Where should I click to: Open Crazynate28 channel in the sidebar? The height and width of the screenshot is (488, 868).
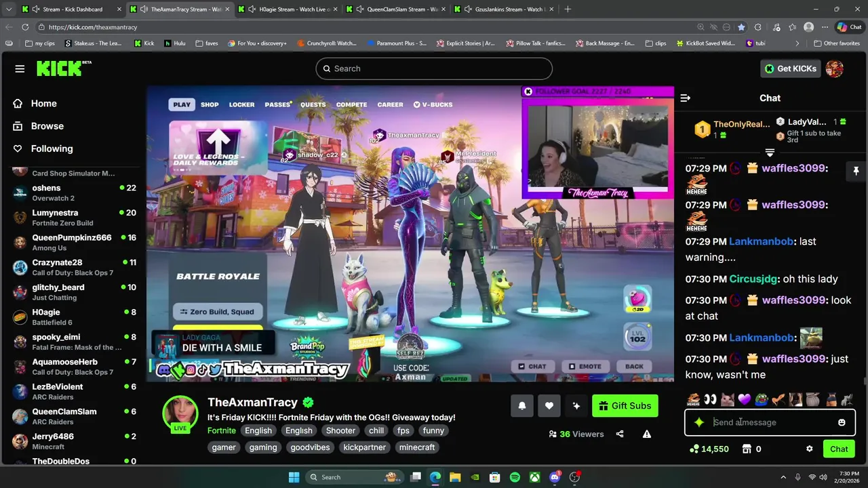coord(75,267)
